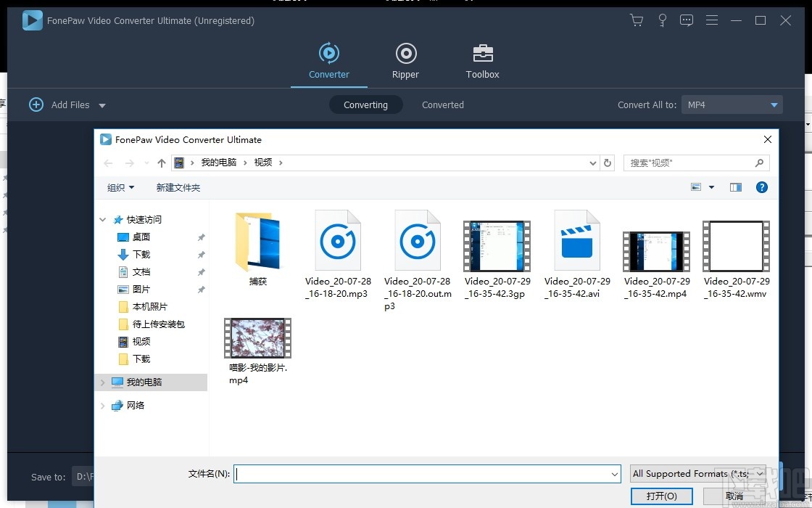Click the 新建文件夹 button
The width and height of the screenshot is (812, 508).
coord(178,187)
